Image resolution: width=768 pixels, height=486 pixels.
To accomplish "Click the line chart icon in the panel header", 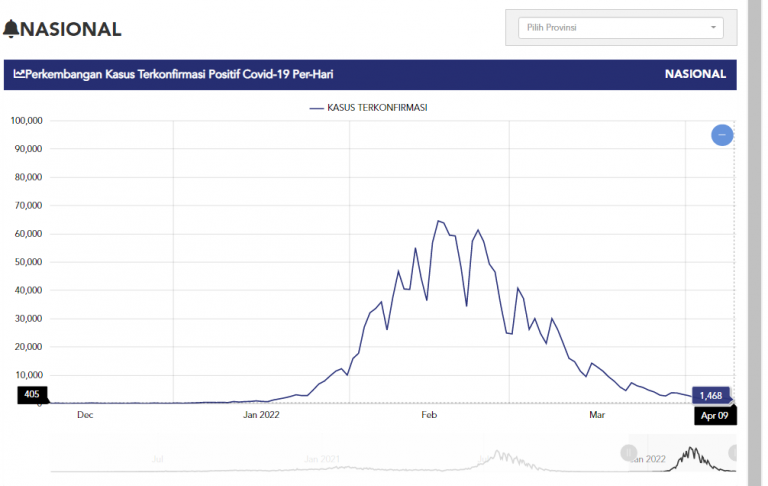I will coord(19,74).
